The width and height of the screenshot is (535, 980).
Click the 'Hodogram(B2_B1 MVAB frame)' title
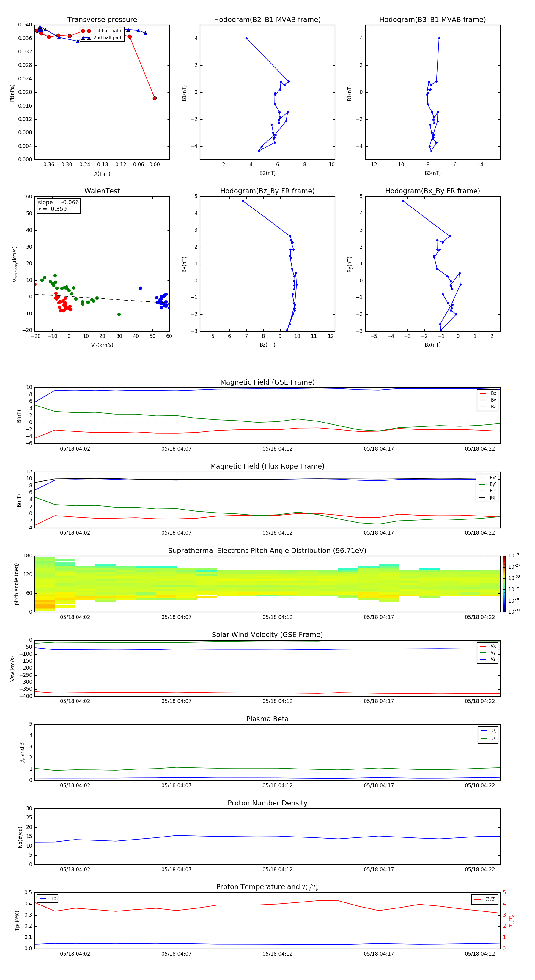[267, 20]
